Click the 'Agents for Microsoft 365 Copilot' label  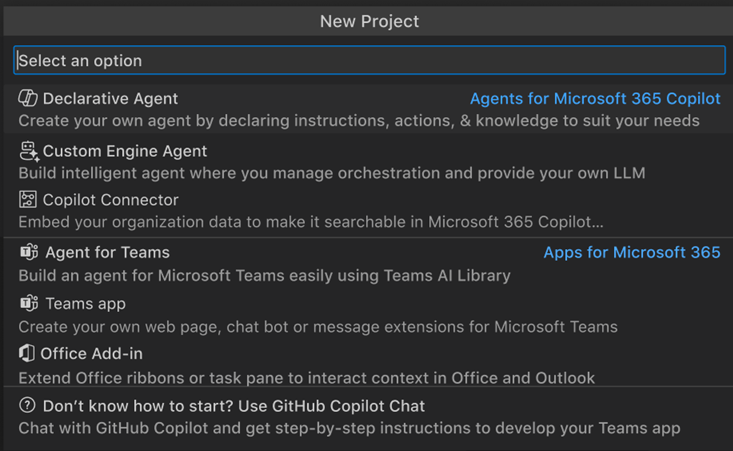pos(595,99)
